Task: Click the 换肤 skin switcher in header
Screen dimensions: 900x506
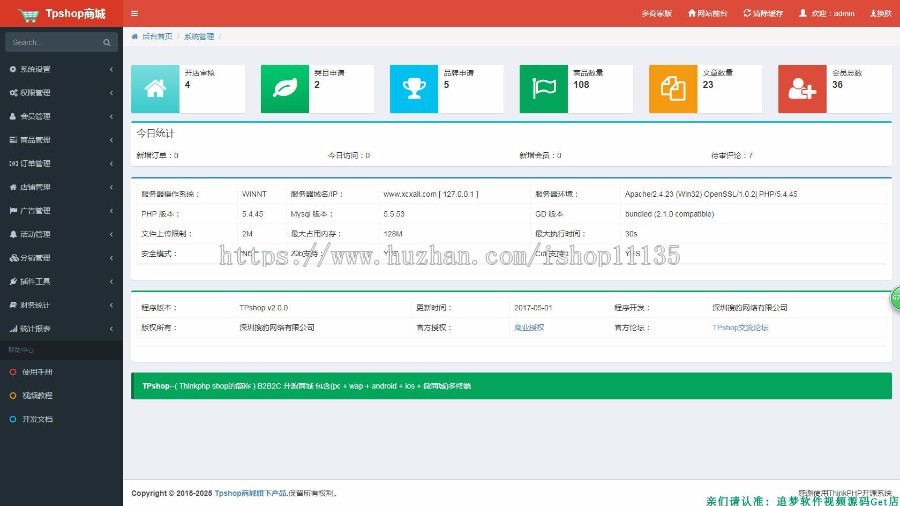Action: tap(881, 13)
